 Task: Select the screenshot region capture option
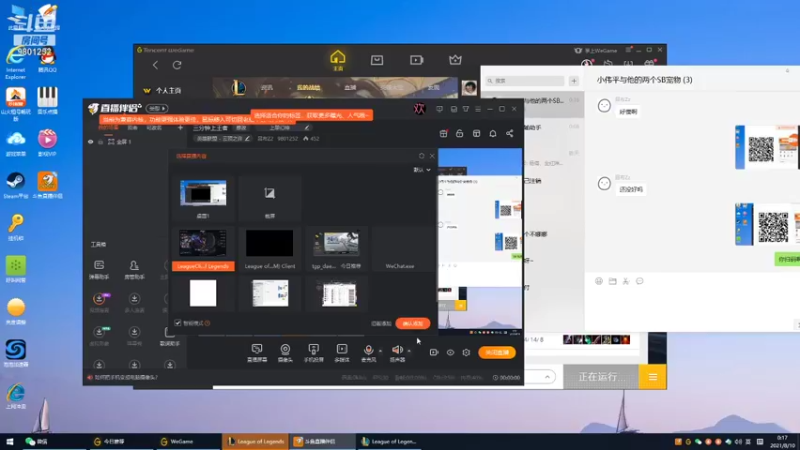pos(269,198)
